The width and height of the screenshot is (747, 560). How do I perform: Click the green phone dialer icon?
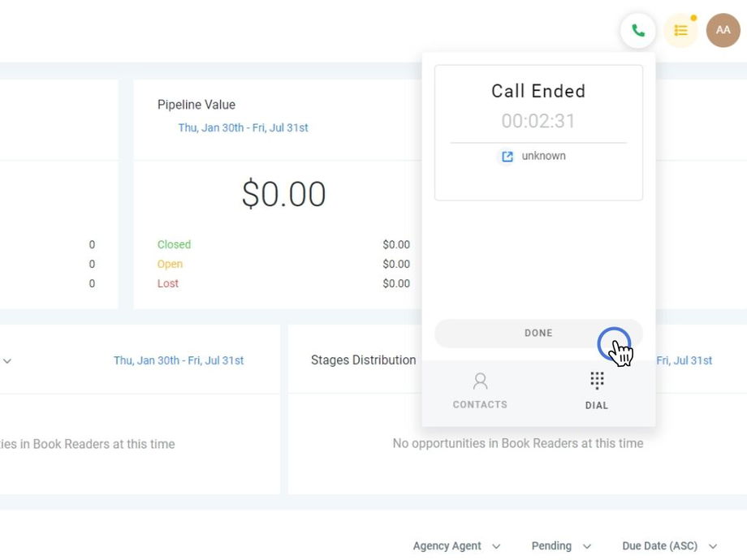[638, 31]
